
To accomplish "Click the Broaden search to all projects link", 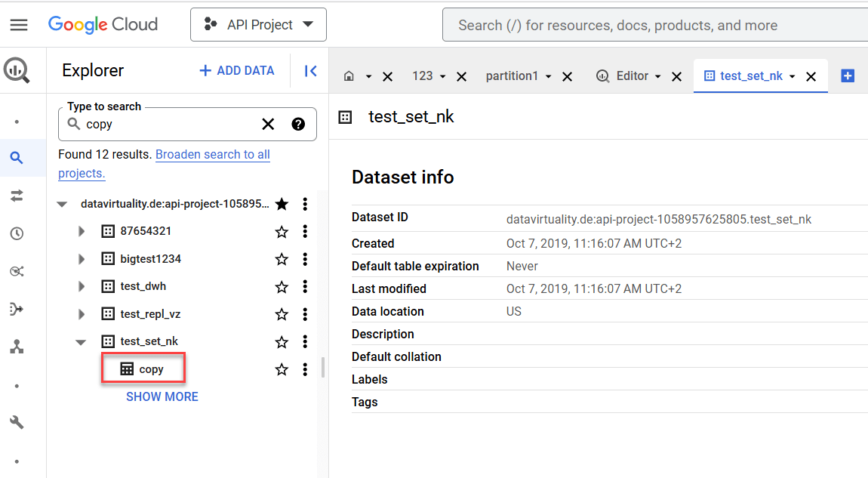I will [212, 154].
